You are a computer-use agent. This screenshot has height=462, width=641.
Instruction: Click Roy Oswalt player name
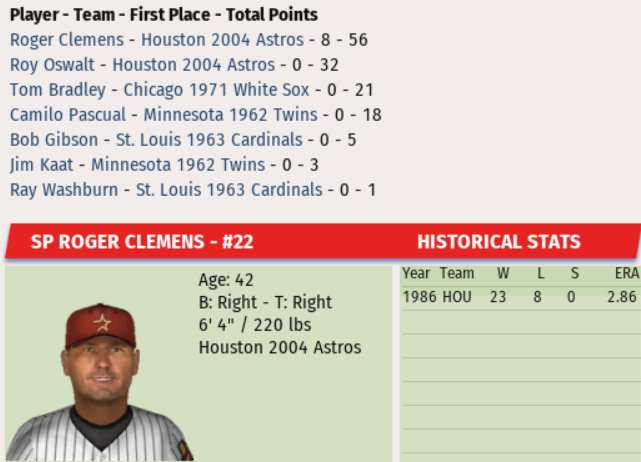click(51, 65)
